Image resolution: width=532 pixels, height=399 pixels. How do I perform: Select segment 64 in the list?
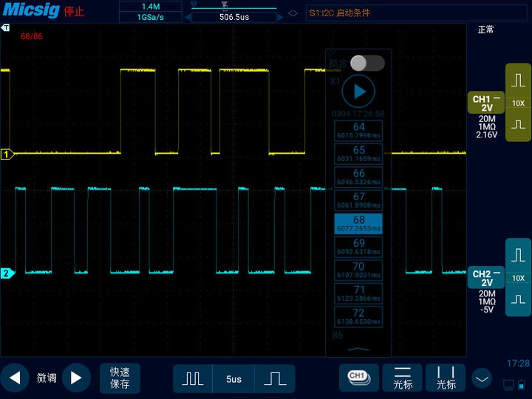358,131
